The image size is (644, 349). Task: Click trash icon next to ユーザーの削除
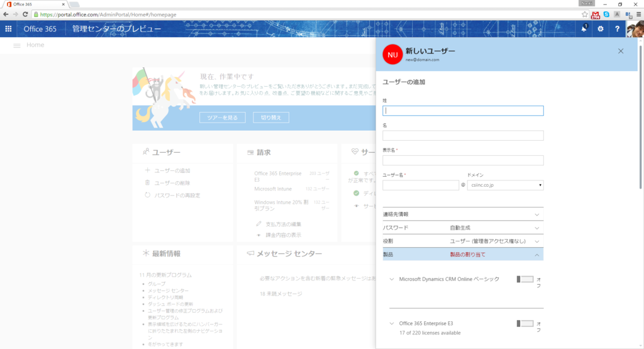point(147,183)
